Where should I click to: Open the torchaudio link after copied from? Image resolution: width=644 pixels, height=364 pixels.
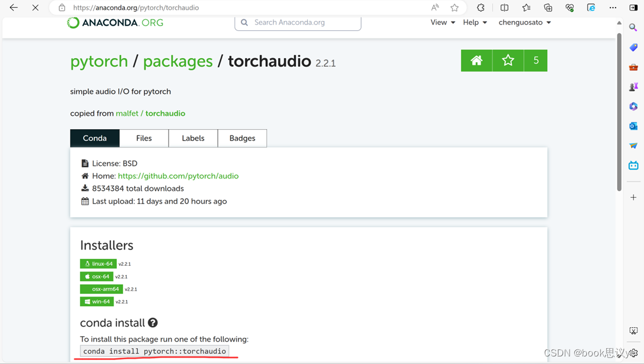pos(165,113)
